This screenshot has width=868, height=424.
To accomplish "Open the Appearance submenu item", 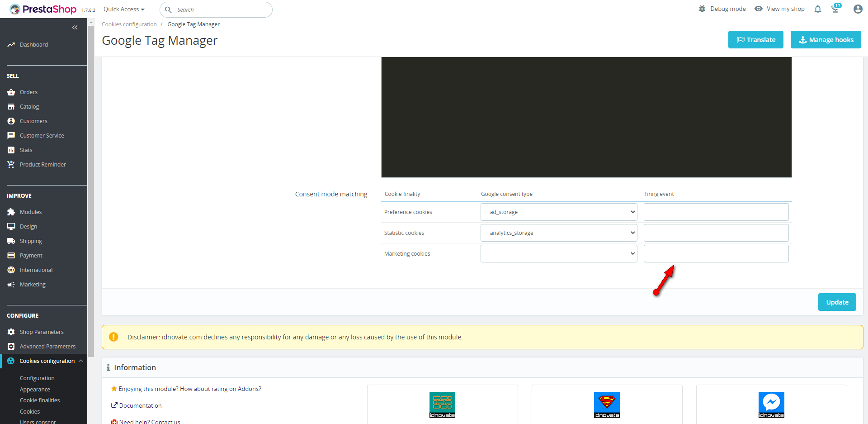I will click(35, 390).
